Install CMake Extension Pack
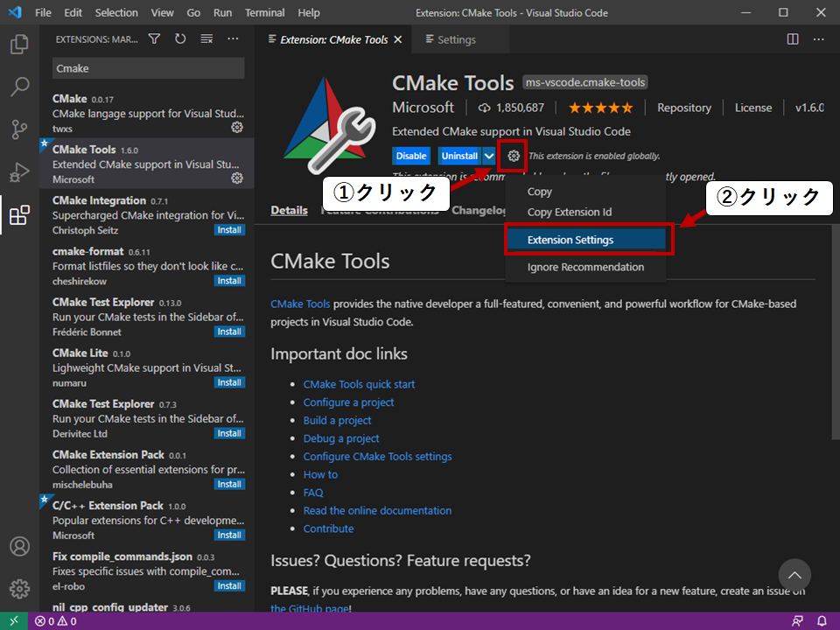 tap(229, 484)
